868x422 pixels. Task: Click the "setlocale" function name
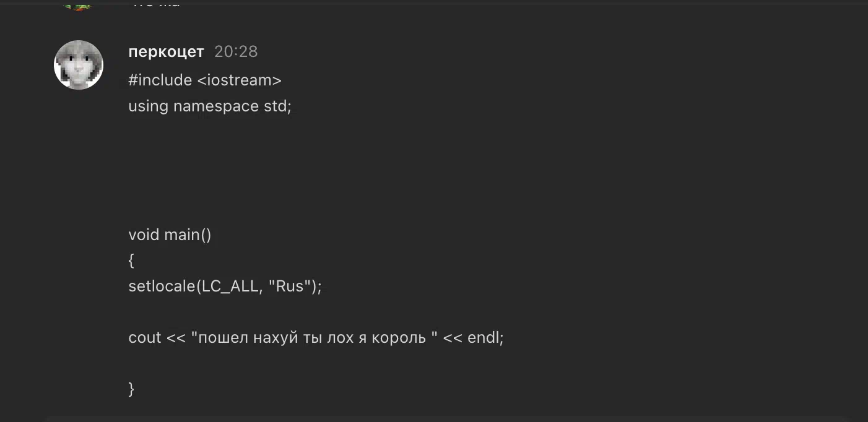[x=161, y=286]
